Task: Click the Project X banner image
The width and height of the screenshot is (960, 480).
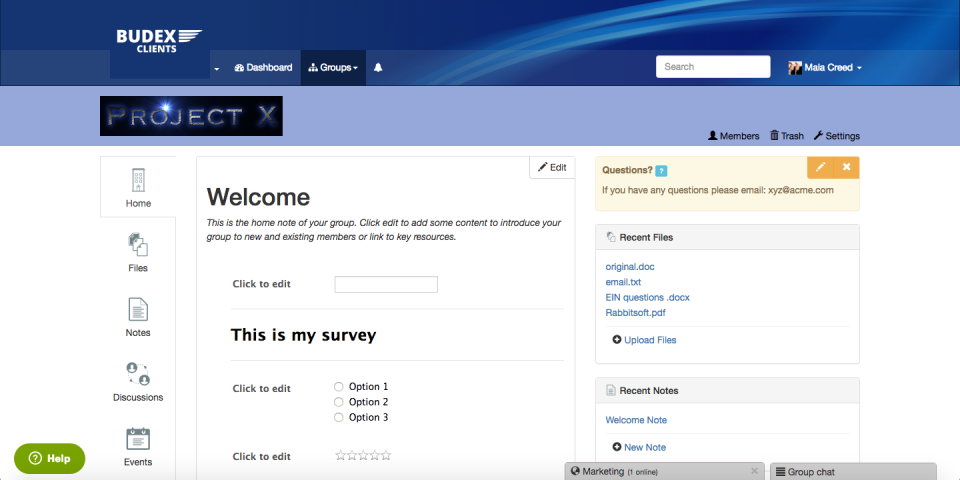Action: (191, 116)
